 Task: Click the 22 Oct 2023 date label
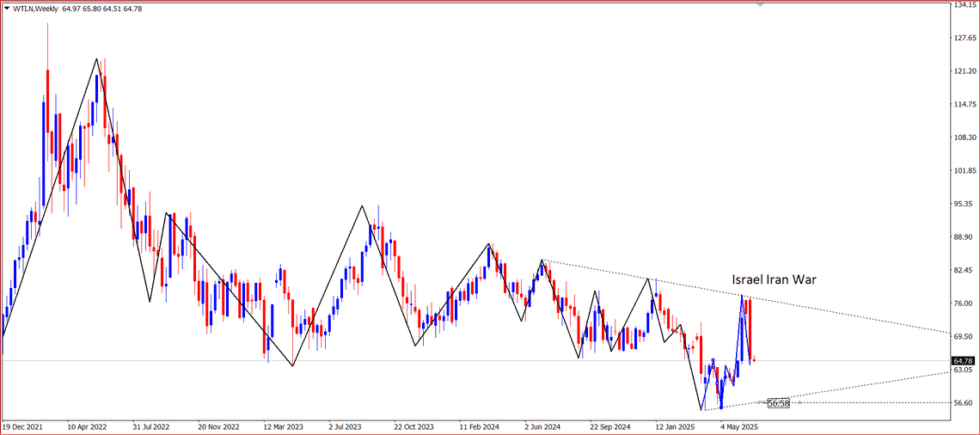414,426
